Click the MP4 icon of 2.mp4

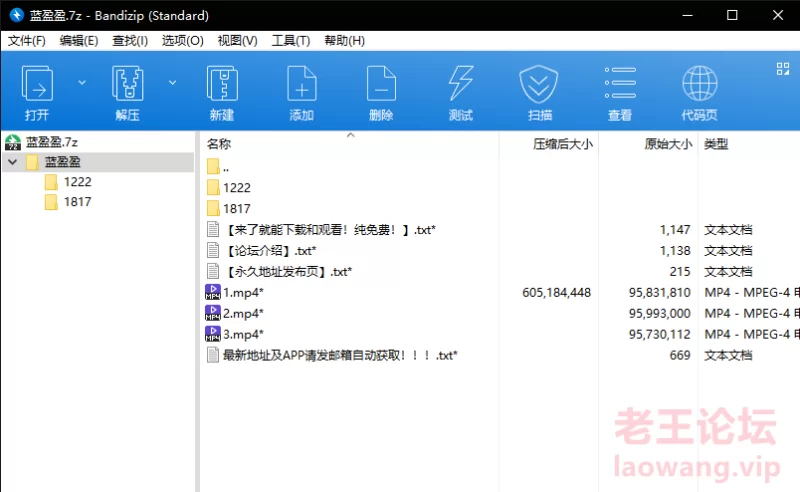pyautogui.click(x=213, y=313)
